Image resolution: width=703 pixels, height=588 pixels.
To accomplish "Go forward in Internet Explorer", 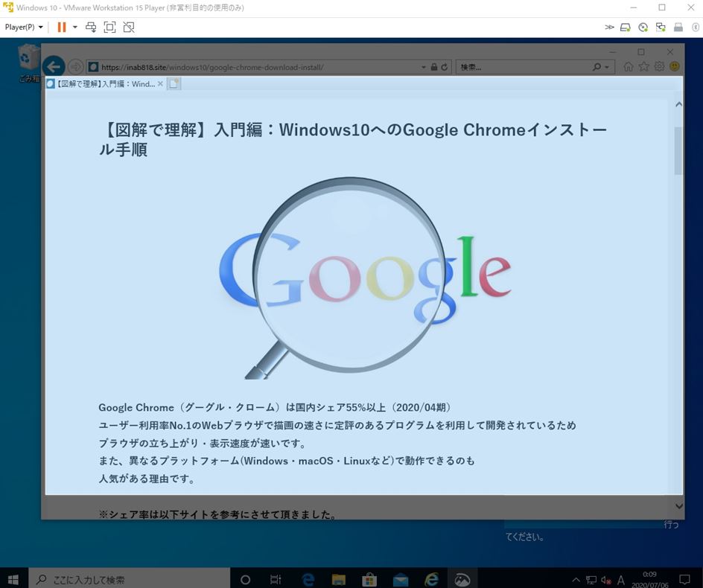I will click(x=76, y=67).
